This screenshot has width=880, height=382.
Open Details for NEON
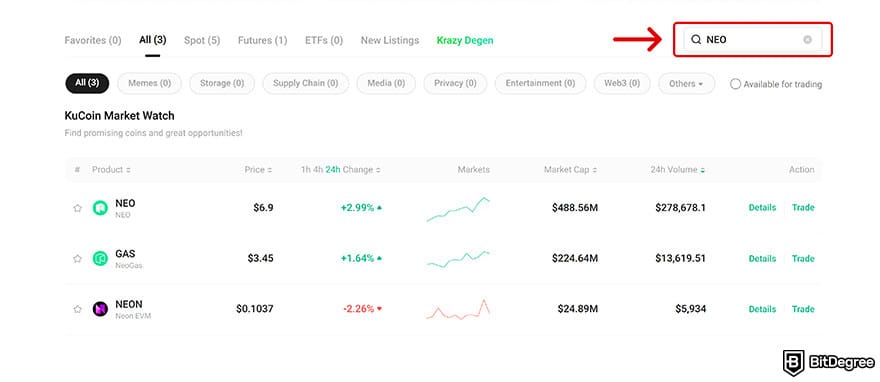762,309
